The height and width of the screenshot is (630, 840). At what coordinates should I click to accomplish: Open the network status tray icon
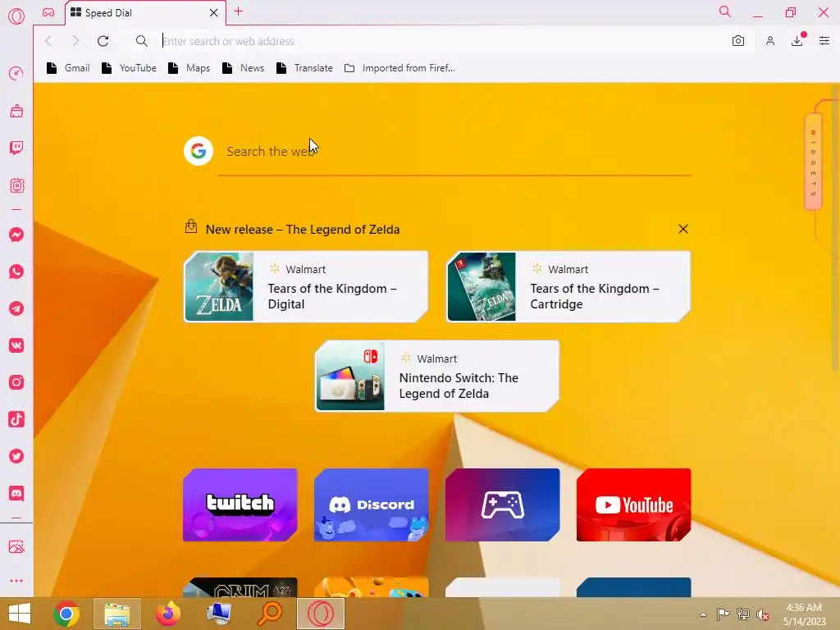(x=743, y=614)
